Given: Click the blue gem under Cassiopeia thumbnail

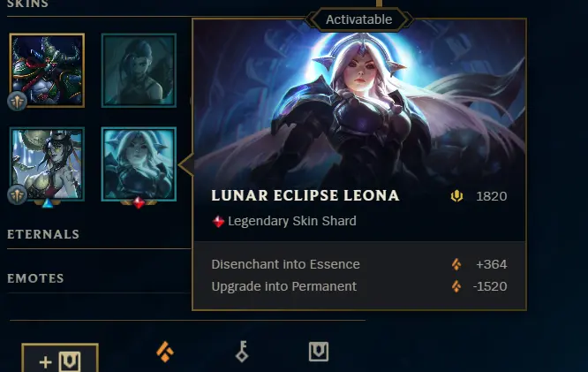Looking at the screenshot, I should pyautogui.click(x=48, y=203).
